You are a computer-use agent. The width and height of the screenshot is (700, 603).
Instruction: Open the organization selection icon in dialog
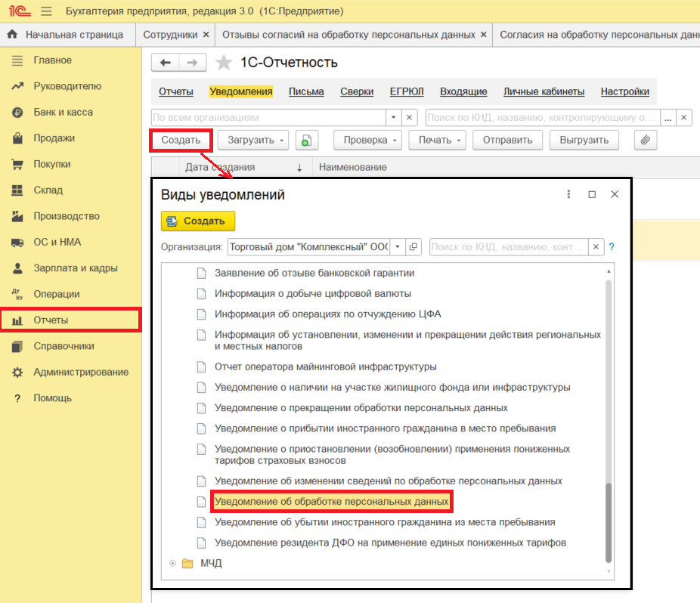[413, 246]
